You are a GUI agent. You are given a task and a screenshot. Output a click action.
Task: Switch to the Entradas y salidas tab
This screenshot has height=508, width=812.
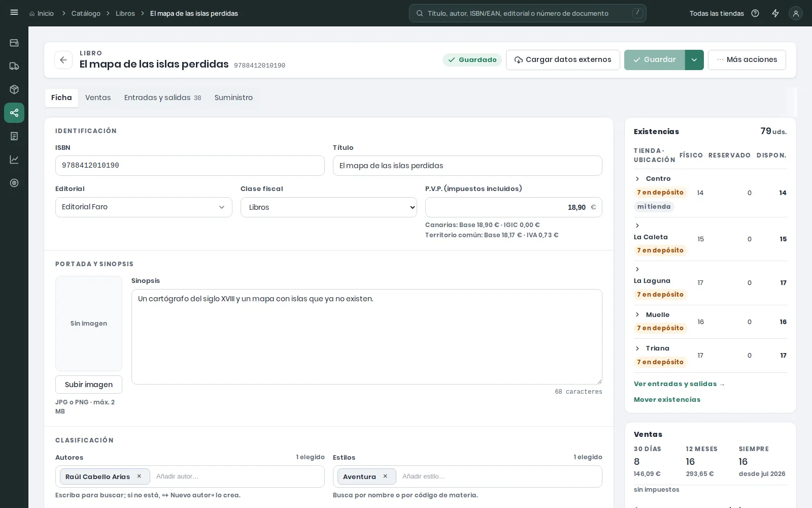point(162,98)
